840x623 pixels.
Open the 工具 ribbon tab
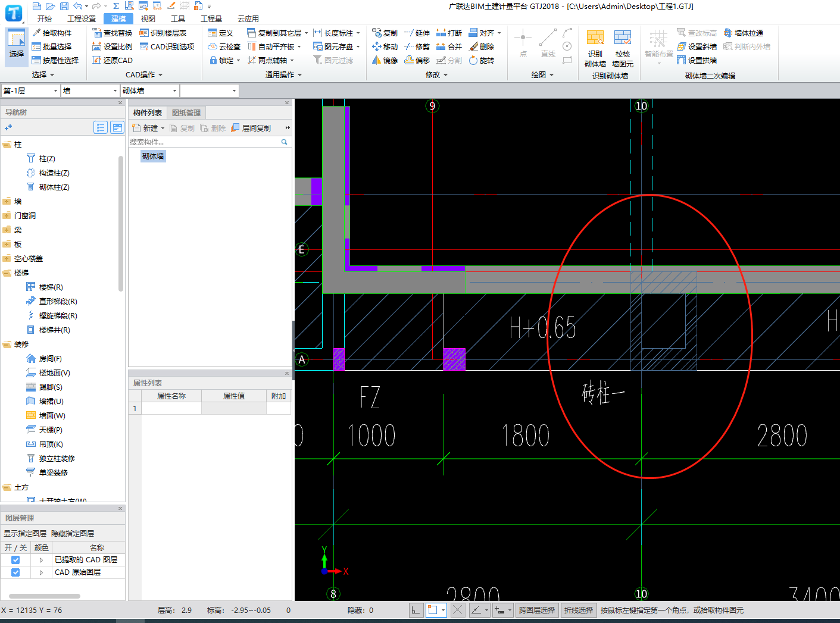[178, 18]
